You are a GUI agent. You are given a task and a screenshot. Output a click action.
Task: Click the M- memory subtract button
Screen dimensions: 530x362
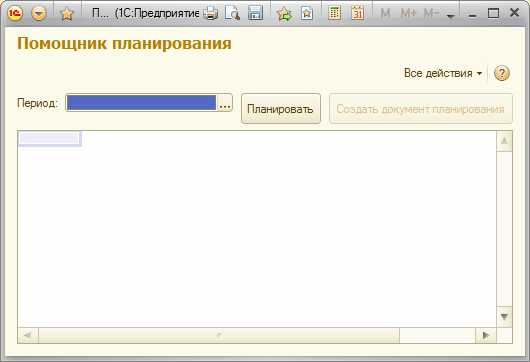click(431, 14)
